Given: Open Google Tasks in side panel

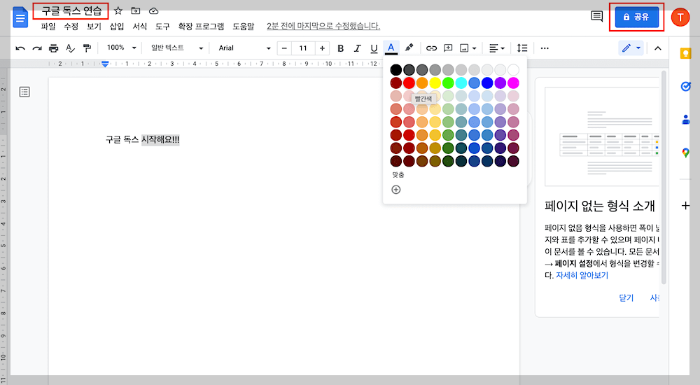Looking at the screenshot, I should pyautogui.click(x=685, y=87).
